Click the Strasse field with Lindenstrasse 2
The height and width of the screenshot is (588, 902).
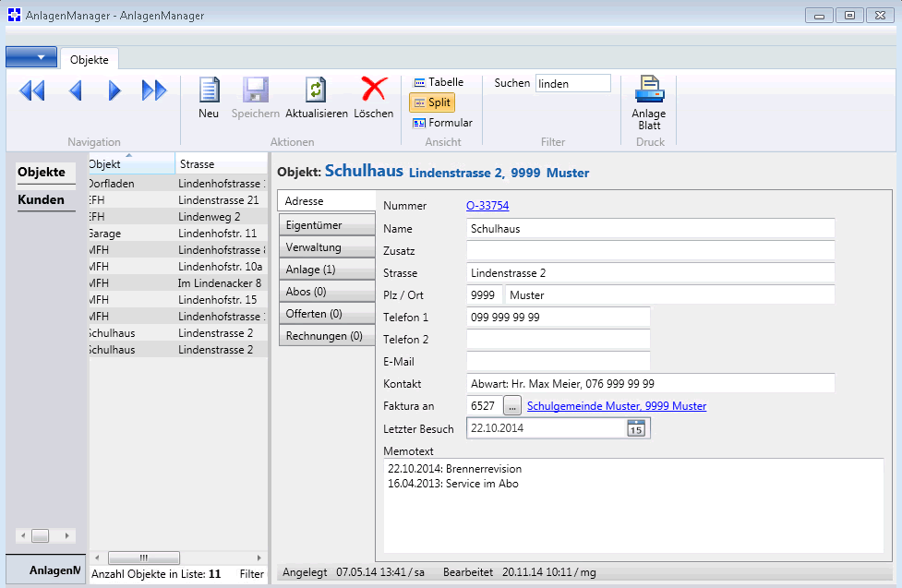tap(650, 272)
